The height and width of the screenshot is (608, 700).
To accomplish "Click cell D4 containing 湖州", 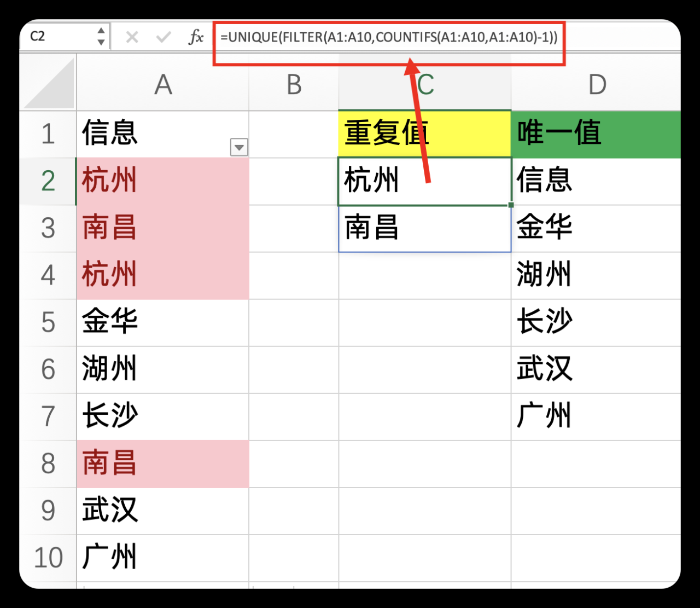I will pyautogui.click(x=596, y=275).
